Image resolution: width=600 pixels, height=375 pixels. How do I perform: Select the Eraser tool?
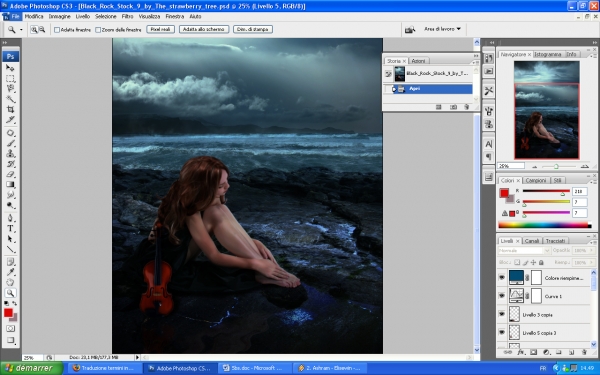coord(10,174)
